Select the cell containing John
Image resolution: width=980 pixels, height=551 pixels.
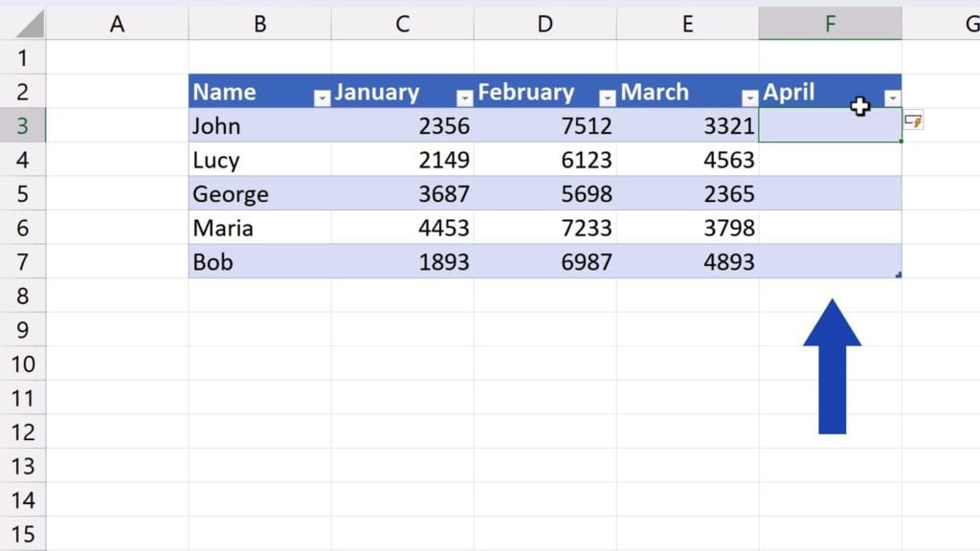[x=259, y=125]
